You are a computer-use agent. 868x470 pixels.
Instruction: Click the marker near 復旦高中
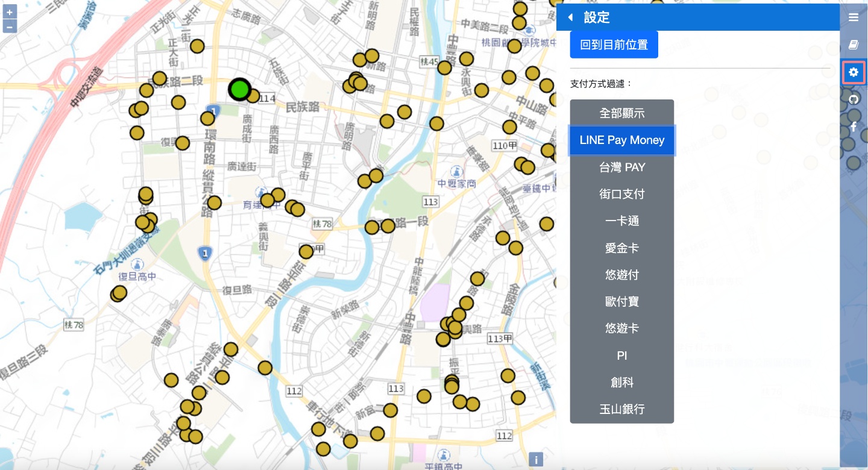pyautogui.click(x=119, y=292)
